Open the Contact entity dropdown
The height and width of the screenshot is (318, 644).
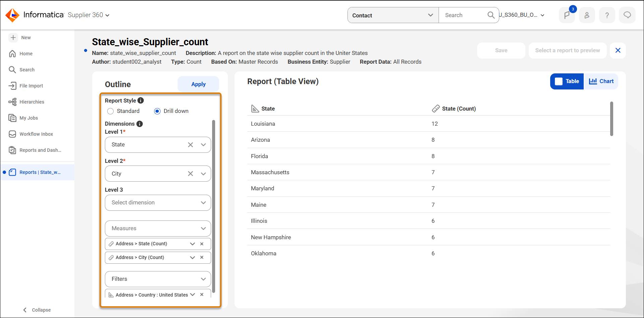(393, 15)
